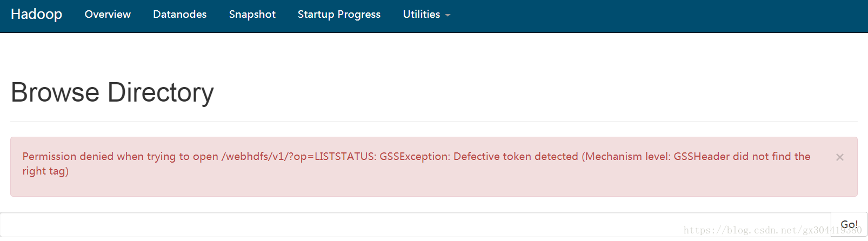
Task: Go to the Overview page
Action: tap(108, 15)
